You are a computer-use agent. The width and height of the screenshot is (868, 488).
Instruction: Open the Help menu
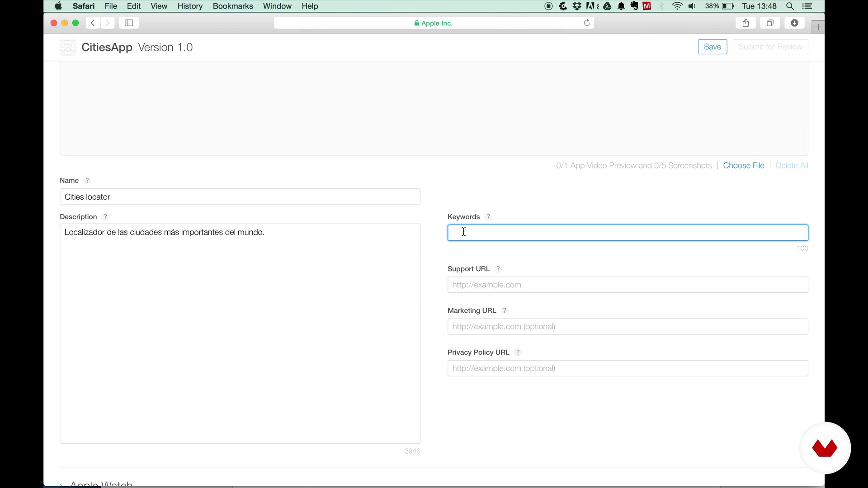[310, 6]
